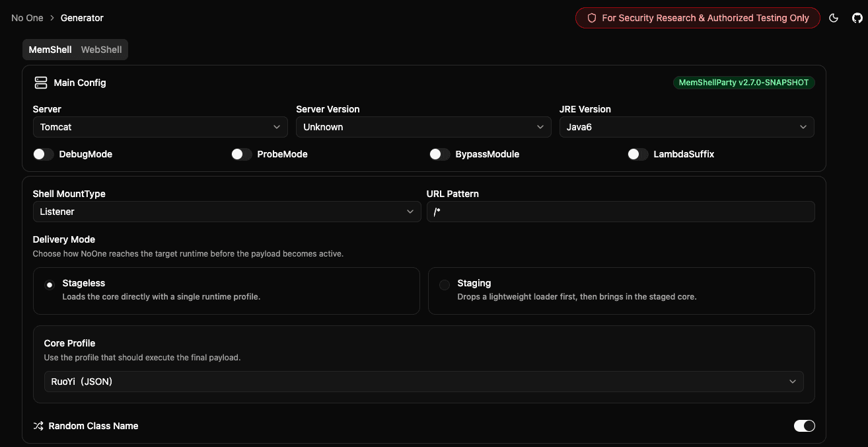Open the JRE Version Java6 dropdown
The image size is (868, 447).
tap(686, 127)
